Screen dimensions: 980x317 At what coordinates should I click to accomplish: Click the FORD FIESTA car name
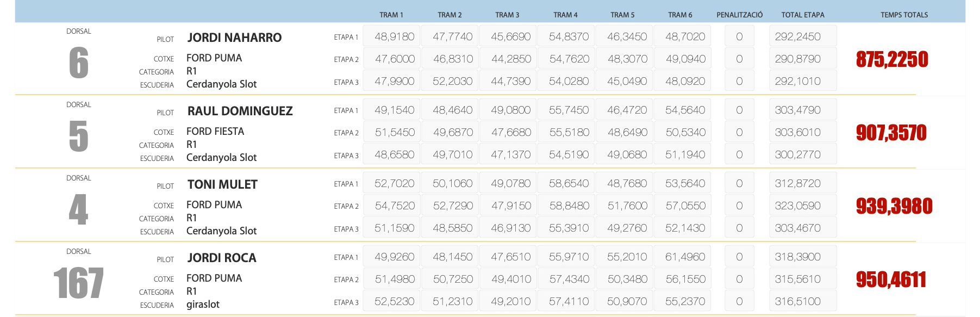point(215,131)
